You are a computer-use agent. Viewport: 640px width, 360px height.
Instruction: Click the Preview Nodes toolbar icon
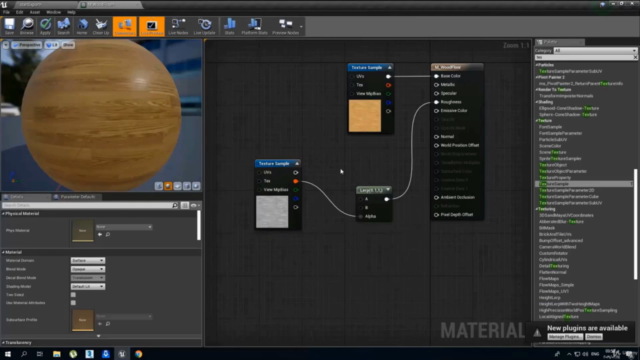tap(285, 27)
